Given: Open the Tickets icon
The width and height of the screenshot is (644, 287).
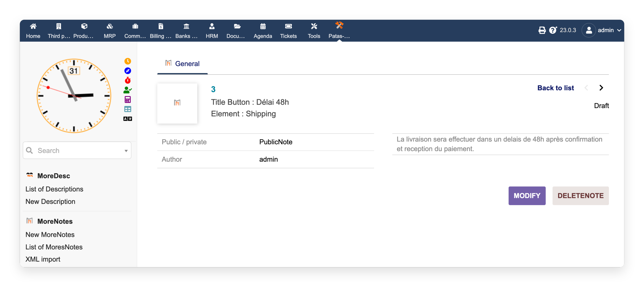Looking at the screenshot, I should [288, 26].
